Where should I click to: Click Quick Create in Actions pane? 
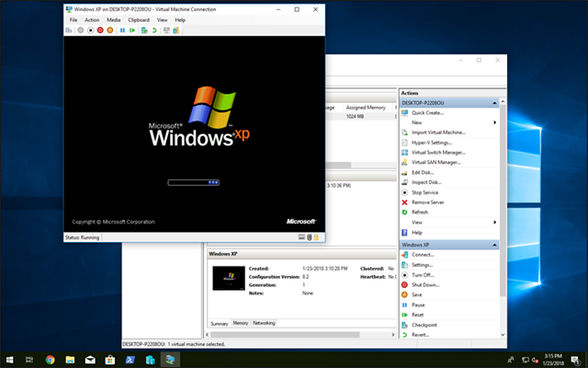(427, 112)
